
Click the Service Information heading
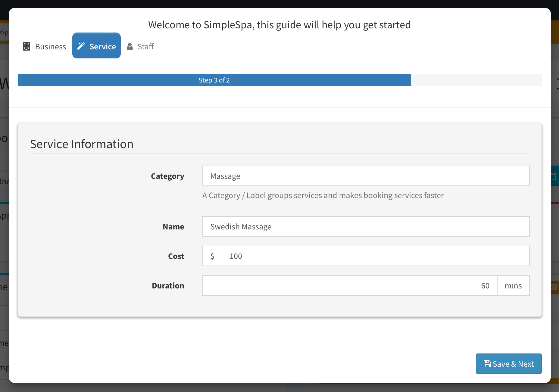[82, 144]
